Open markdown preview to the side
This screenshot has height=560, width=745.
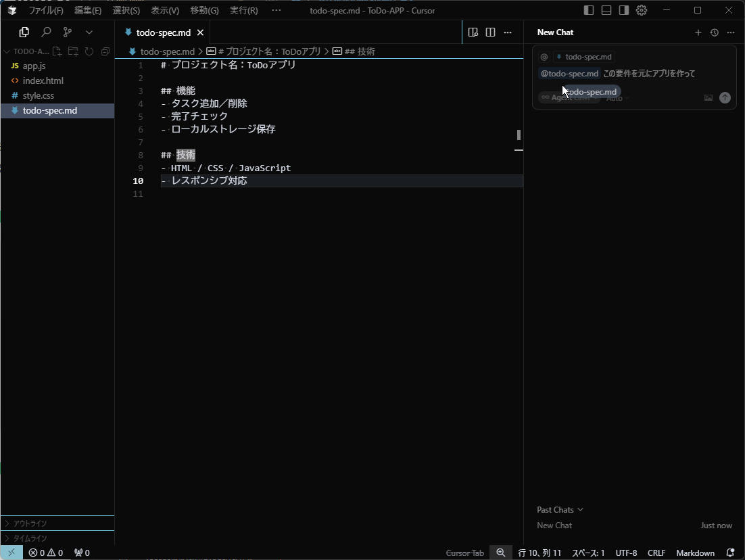coord(473,32)
